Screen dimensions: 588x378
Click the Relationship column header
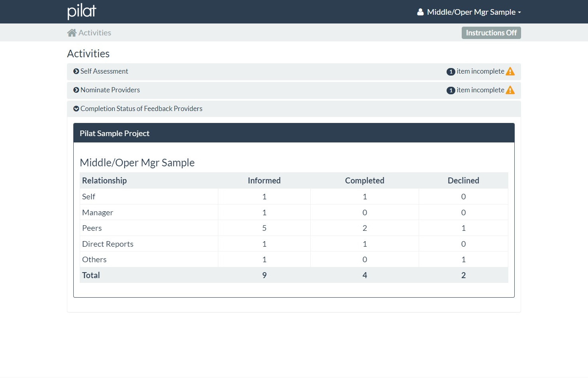point(104,181)
